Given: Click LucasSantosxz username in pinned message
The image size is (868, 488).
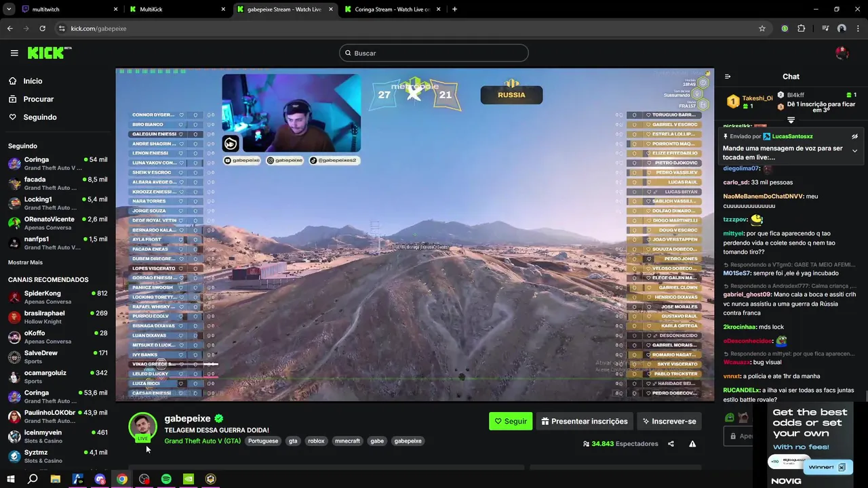Looking at the screenshot, I should point(792,136).
